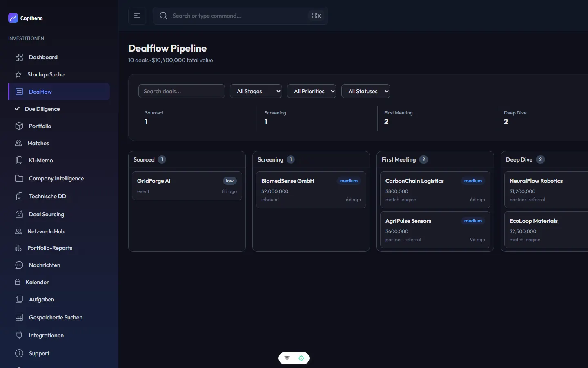Screen dimensions: 588x368
Task: Navigate to Due Diligence menu item
Action: pyautogui.click(x=42, y=109)
